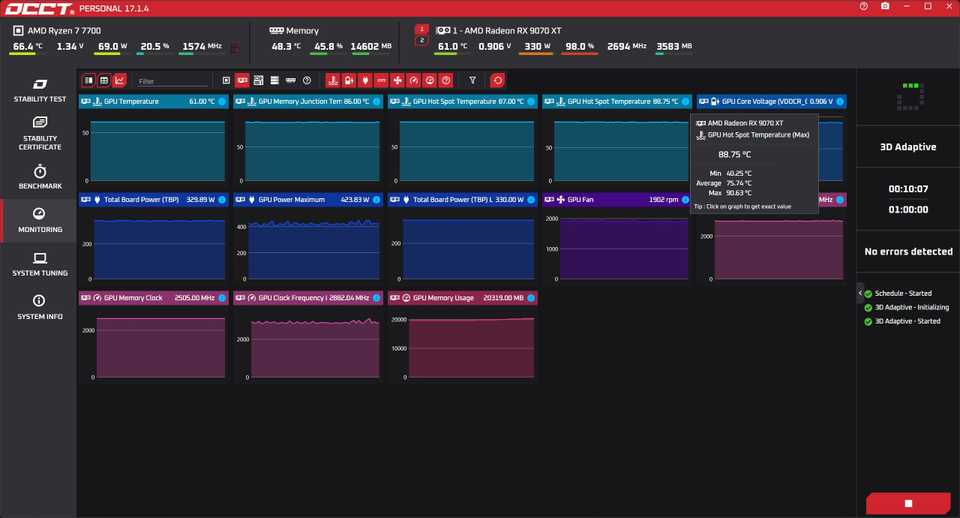Open System Info
The image size is (960, 518).
[40, 307]
